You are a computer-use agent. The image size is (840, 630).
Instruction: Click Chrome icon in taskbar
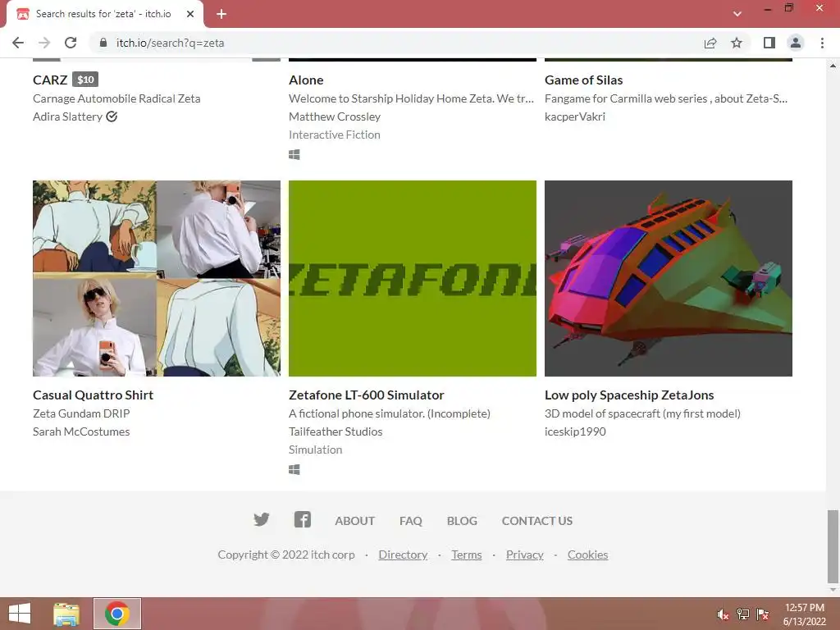coord(117,614)
